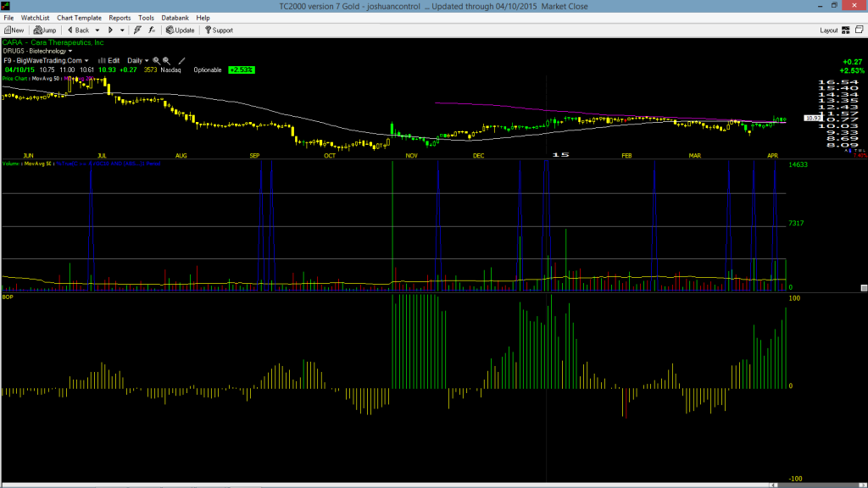Click the Edit chart button

click(x=109, y=60)
